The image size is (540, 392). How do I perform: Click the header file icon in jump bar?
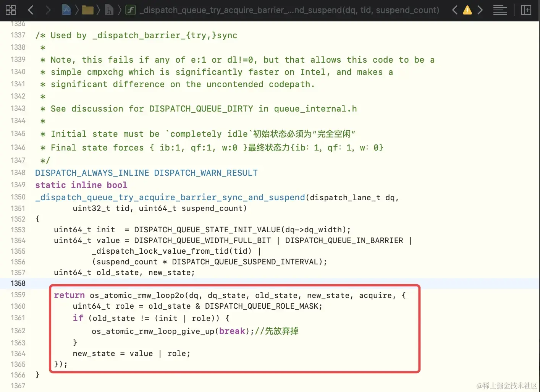coord(109,10)
